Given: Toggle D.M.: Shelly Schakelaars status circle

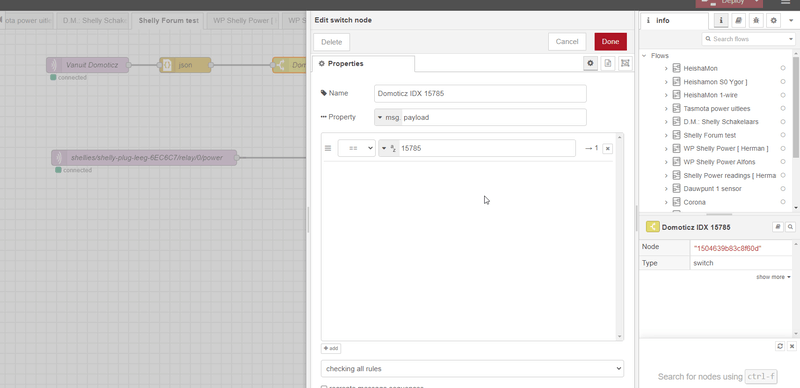Looking at the screenshot, I should (783, 122).
